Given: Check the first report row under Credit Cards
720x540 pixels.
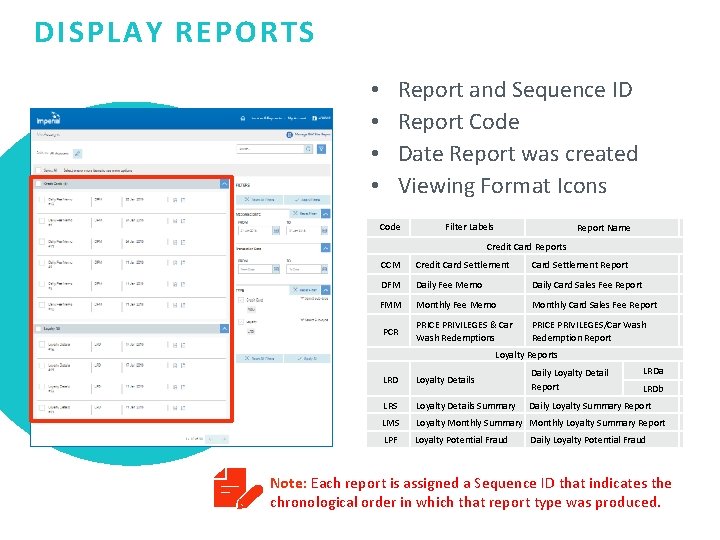Looking at the screenshot, I should (42, 200).
